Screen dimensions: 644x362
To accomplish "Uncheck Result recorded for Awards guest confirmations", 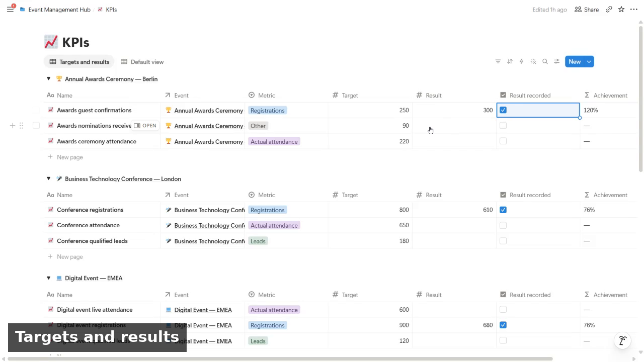I will pos(503,110).
